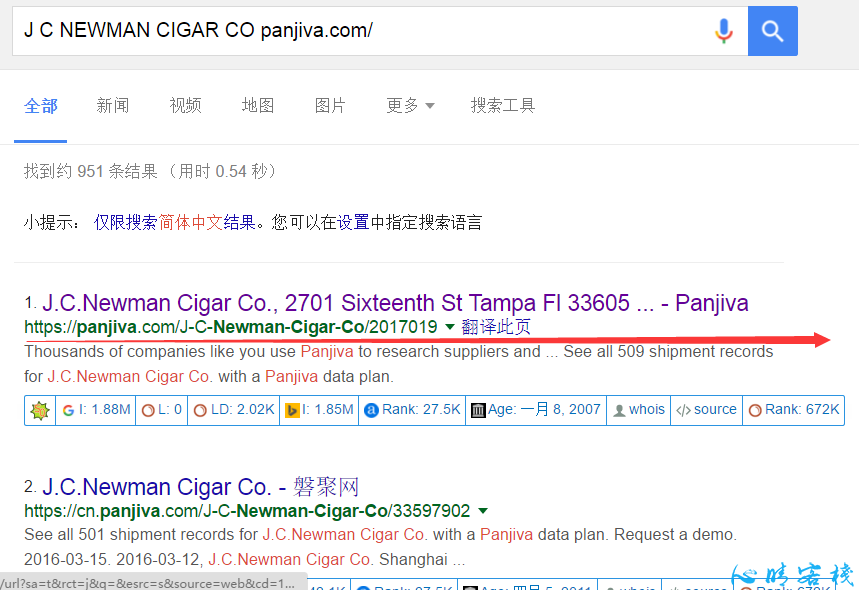Click the green SEO badge icon in first result bar
Screen dimensions: 859x590
40,410
